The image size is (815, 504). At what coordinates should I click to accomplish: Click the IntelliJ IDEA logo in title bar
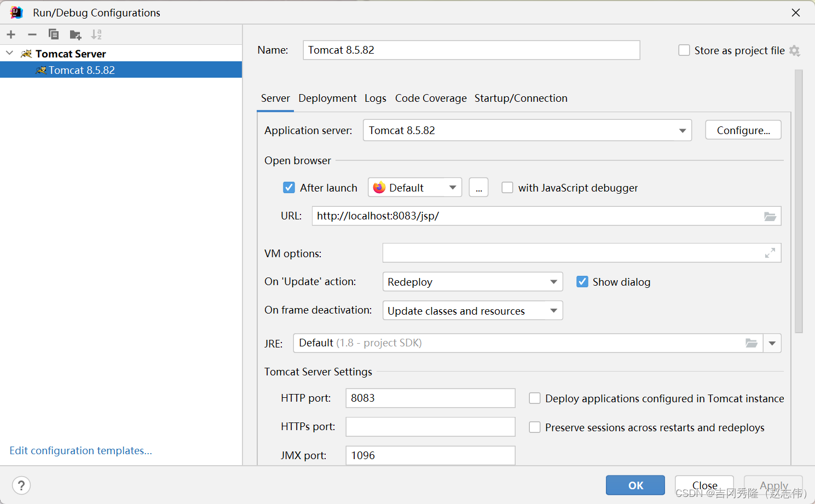coord(16,12)
